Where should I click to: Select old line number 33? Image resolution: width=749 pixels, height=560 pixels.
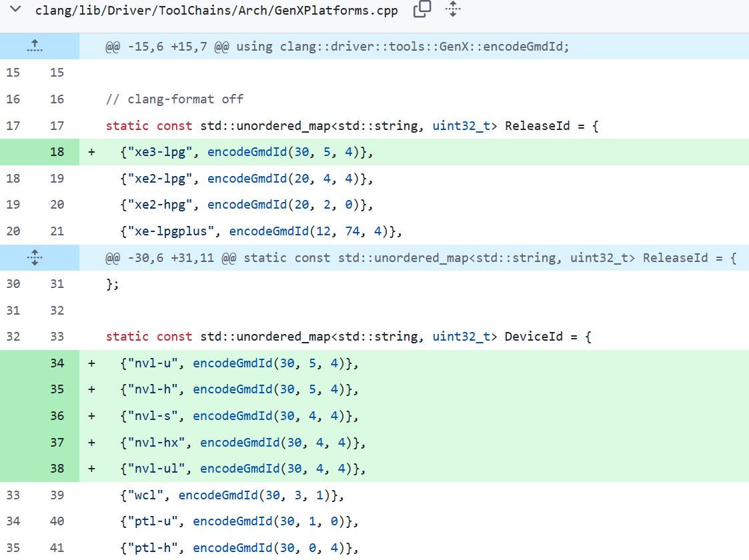coord(13,495)
